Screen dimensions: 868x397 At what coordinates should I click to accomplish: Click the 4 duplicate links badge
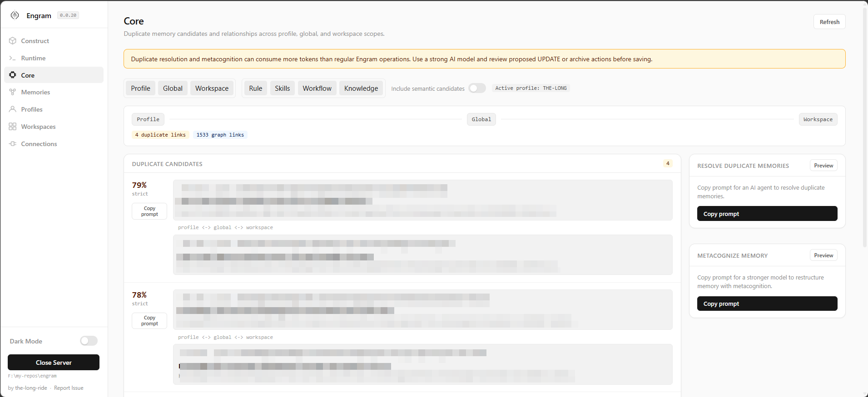pyautogui.click(x=160, y=135)
